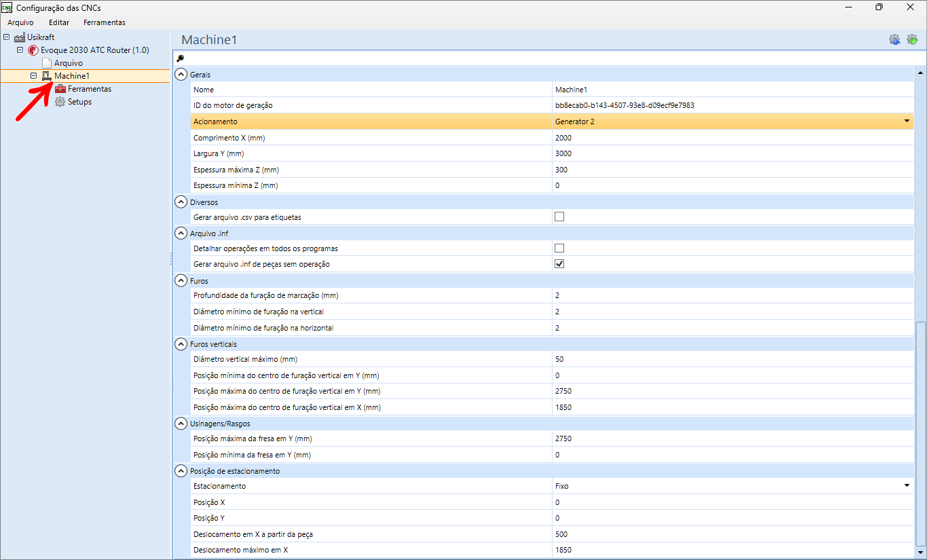Edit Espessura máxima Z value 300
Screen dimensions: 928x560
coord(732,170)
